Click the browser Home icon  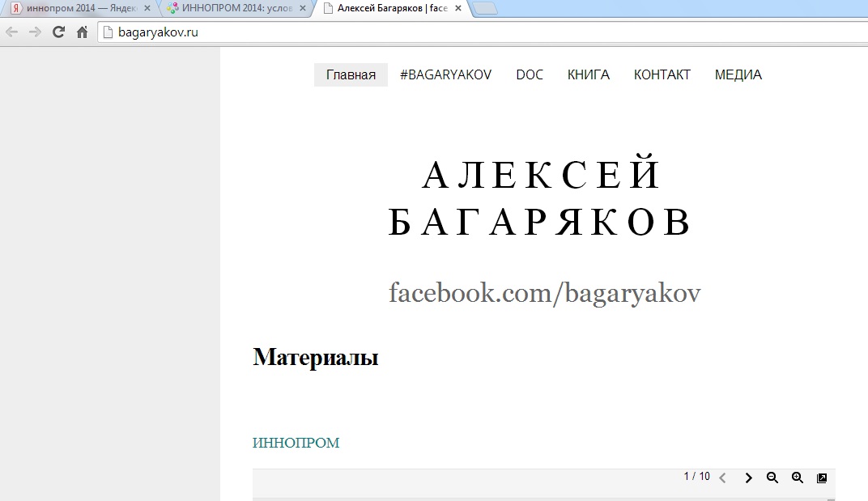pos(82,32)
